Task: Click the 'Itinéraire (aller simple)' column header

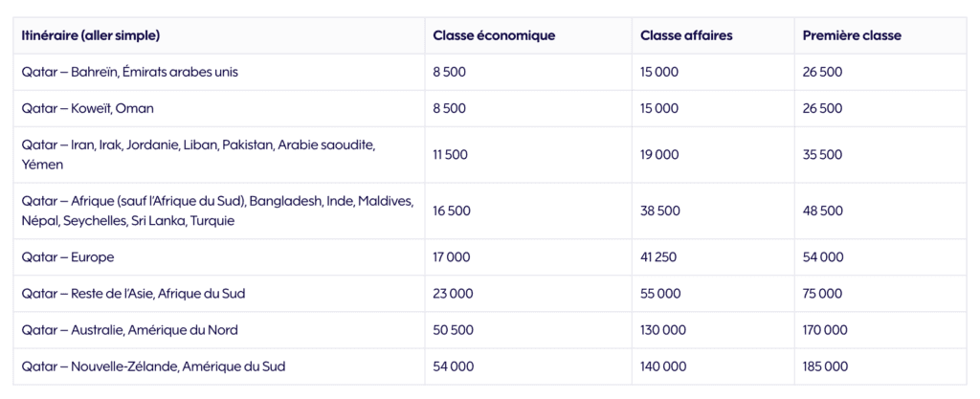Action: pyautogui.click(x=90, y=35)
